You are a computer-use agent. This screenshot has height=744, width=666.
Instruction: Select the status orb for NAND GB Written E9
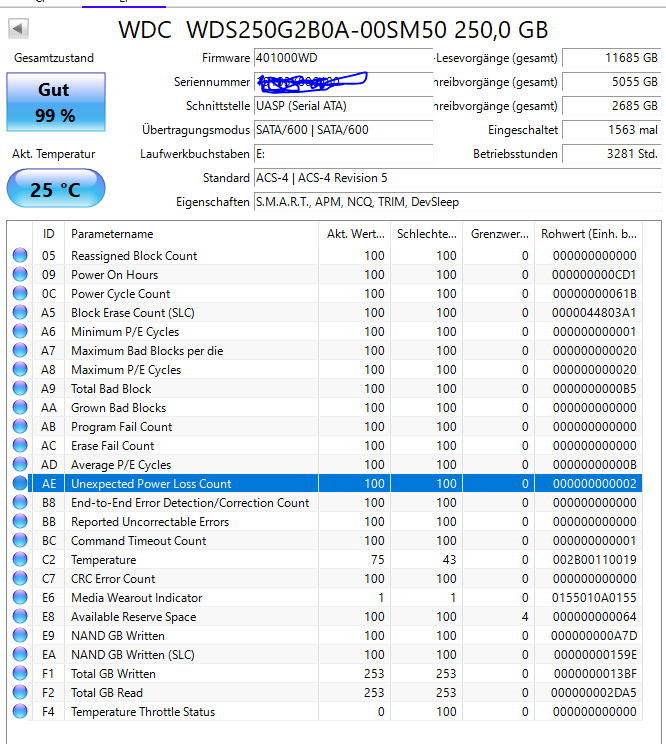[20, 635]
